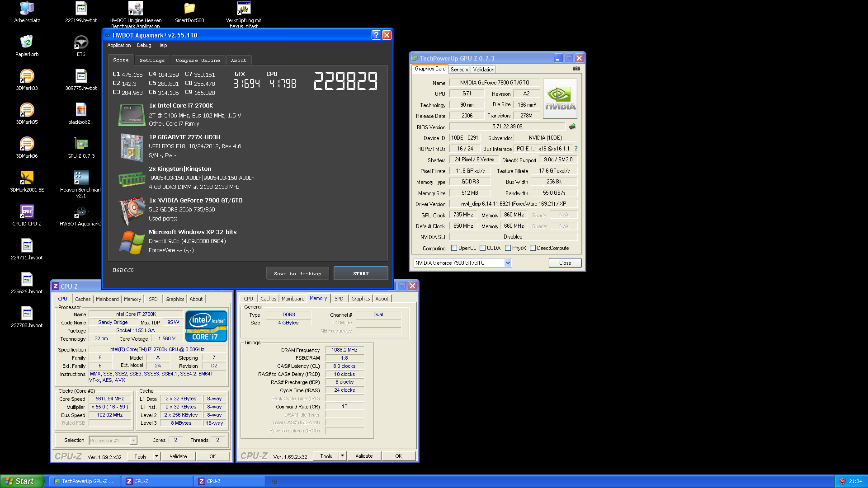Viewport: 868px width, 488px height.
Task: Click OK in right CPU-Z window
Action: (398, 456)
